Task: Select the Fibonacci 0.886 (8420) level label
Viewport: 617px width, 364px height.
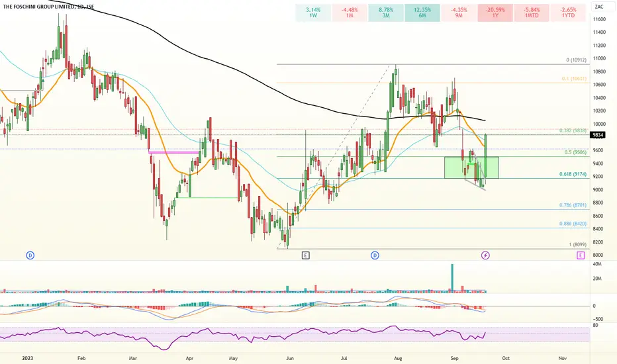Action: coord(573,224)
